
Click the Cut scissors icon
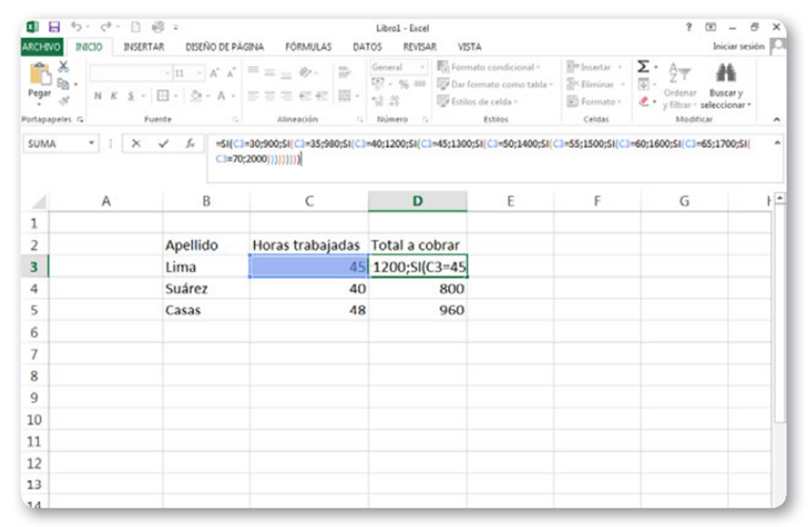[64, 67]
